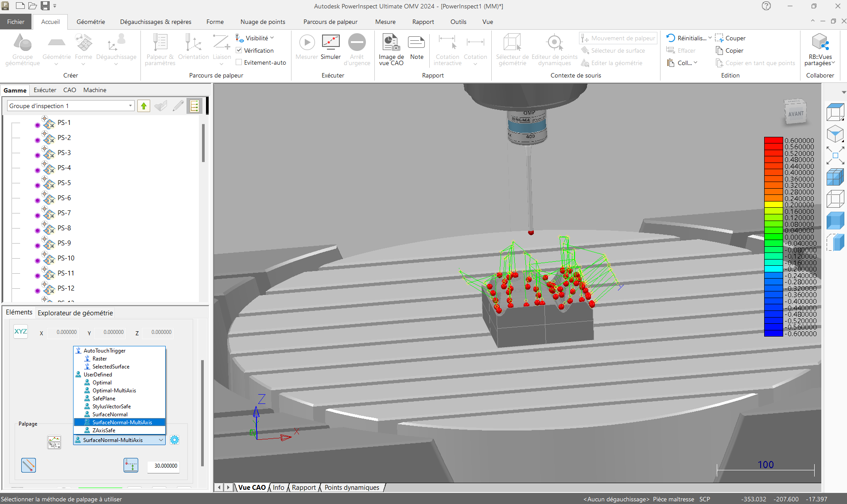Open the Explorateur de géométrie tab
The width and height of the screenshot is (847, 504).
tap(75, 313)
